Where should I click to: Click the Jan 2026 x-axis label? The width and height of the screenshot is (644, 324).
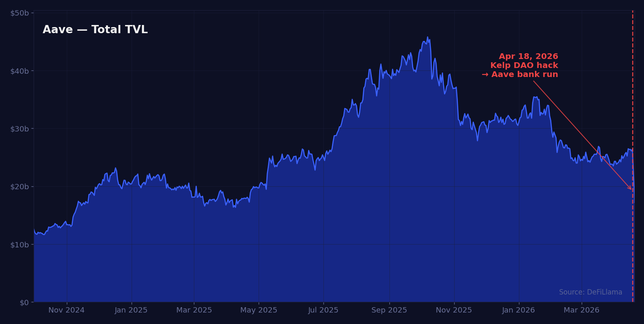(x=519, y=310)
